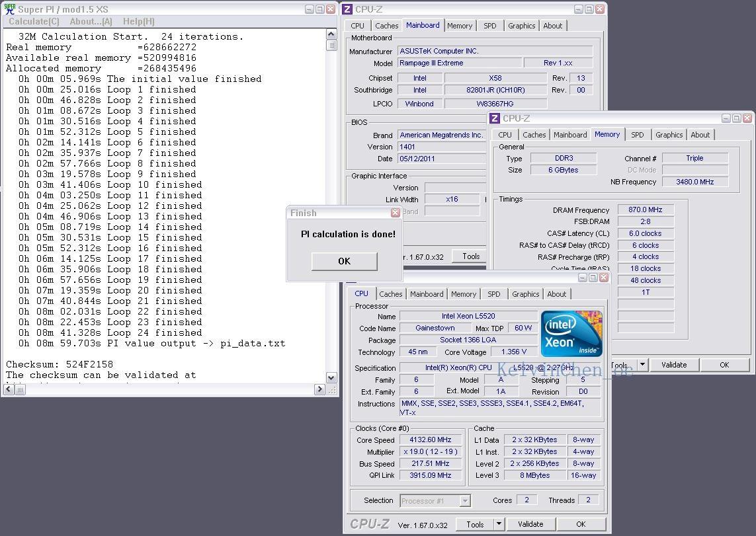Click Super PI vertical scrollbar down arrow
The width and height of the screenshot is (756, 536).
(x=331, y=378)
